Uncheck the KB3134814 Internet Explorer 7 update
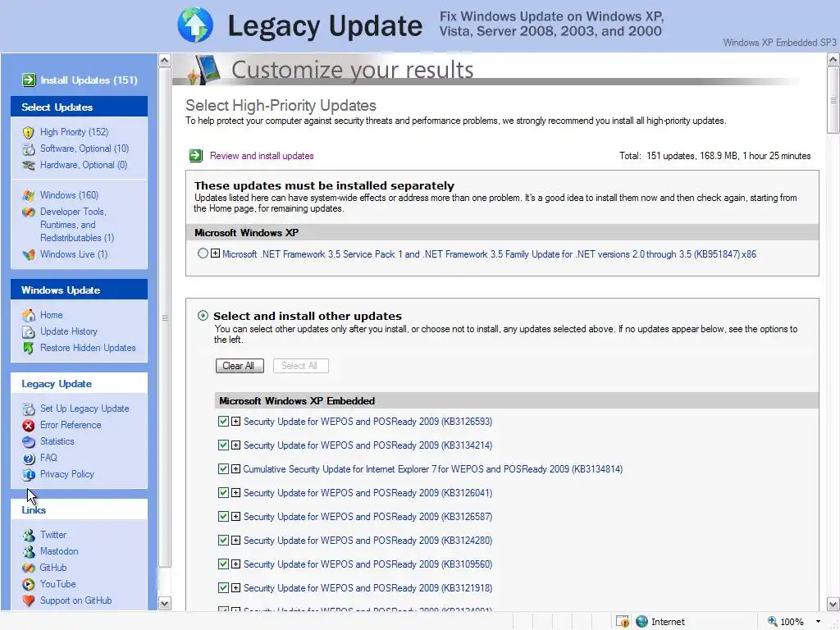Viewport: 840px width, 630px height. coord(223,469)
